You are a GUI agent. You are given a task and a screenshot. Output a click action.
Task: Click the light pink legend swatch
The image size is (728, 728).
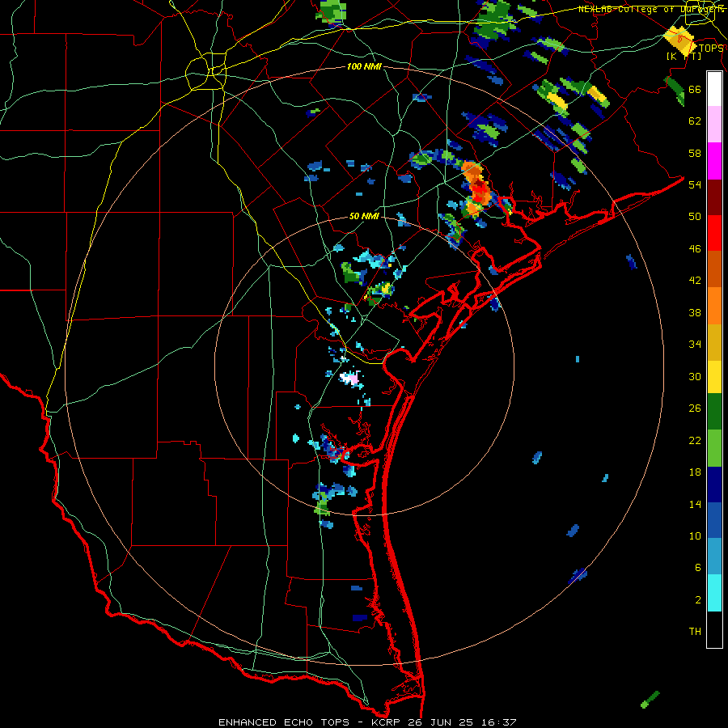pos(714,125)
